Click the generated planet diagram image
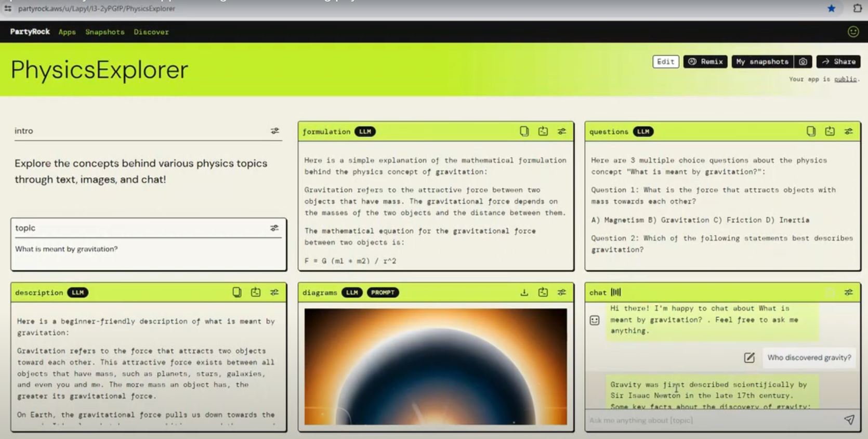This screenshot has width=868, height=439. (436, 367)
